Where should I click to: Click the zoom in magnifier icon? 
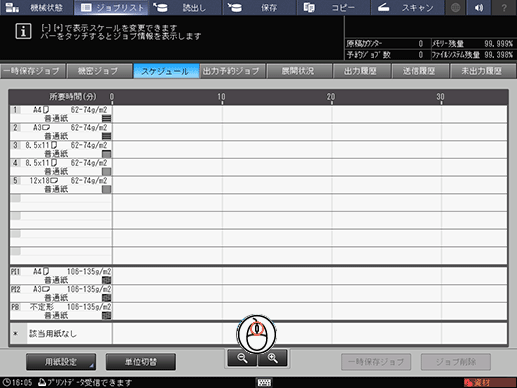(272, 358)
